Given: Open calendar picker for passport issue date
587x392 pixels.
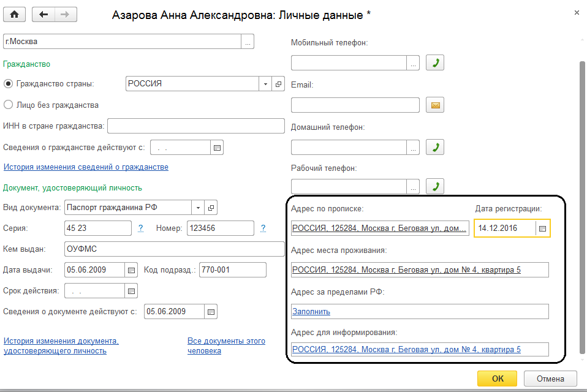Looking at the screenshot, I should click(x=131, y=269).
